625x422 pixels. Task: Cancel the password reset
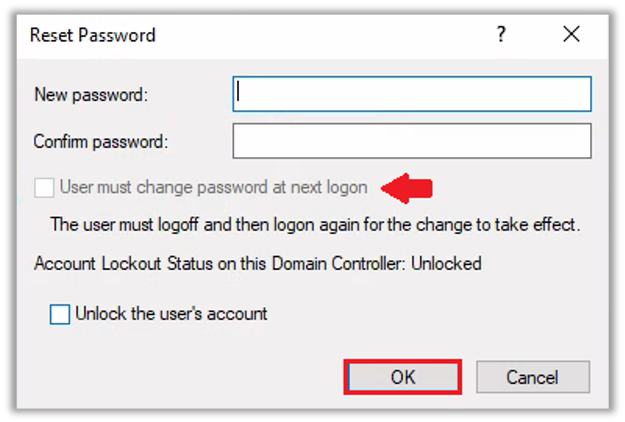pyautogui.click(x=533, y=377)
